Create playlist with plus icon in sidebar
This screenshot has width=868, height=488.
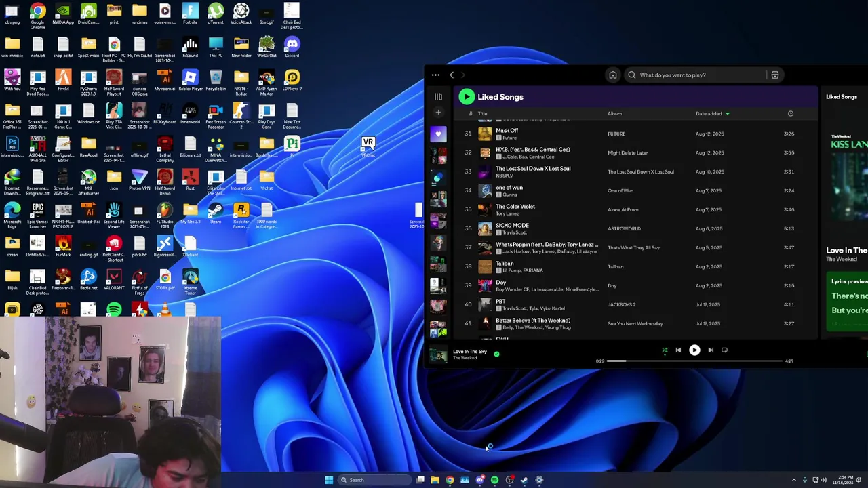pyautogui.click(x=438, y=113)
